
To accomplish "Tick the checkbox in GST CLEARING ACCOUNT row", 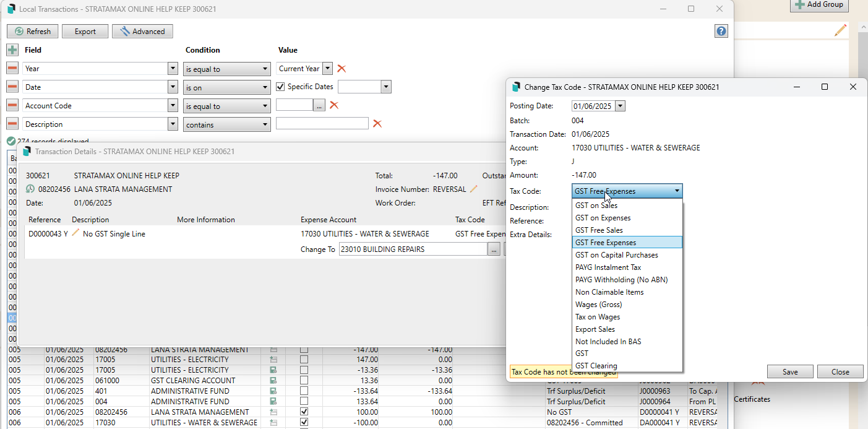I will click(x=304, y=381).
